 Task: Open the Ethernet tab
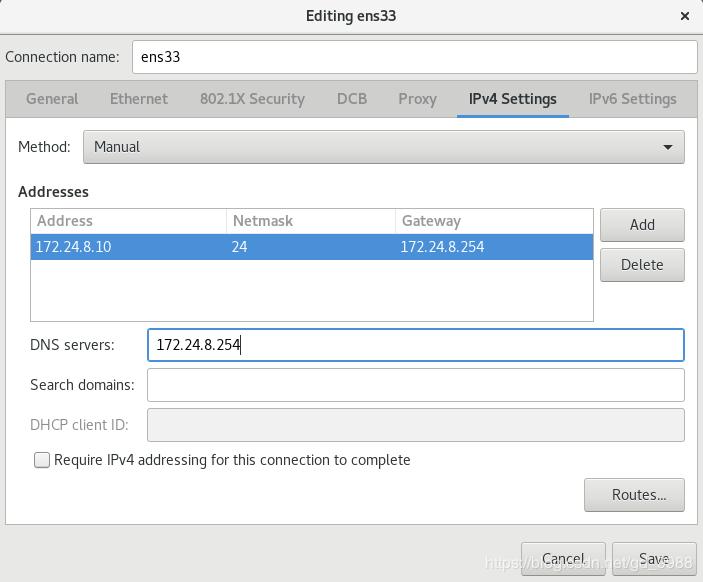tap(139, 99)
